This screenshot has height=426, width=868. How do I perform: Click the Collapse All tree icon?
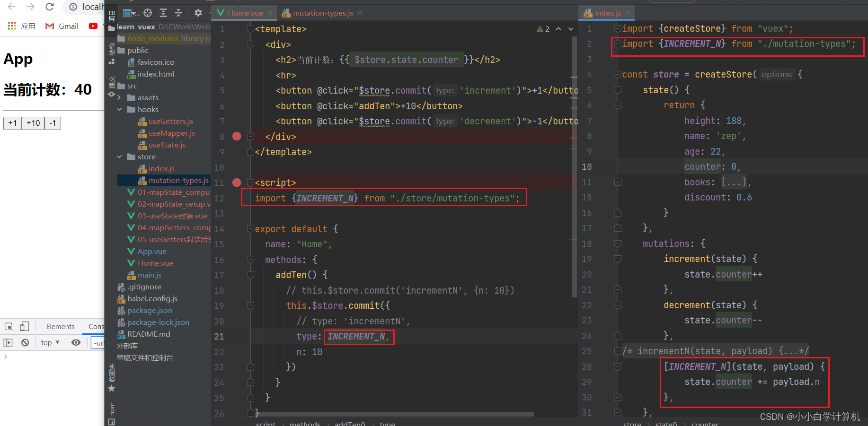[178, 13]
